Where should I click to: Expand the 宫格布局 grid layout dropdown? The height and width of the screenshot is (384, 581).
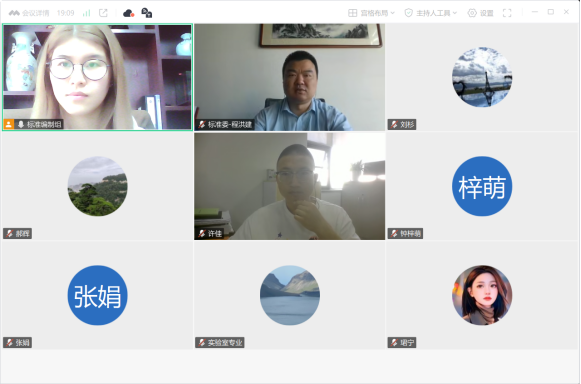coord(372,13)
